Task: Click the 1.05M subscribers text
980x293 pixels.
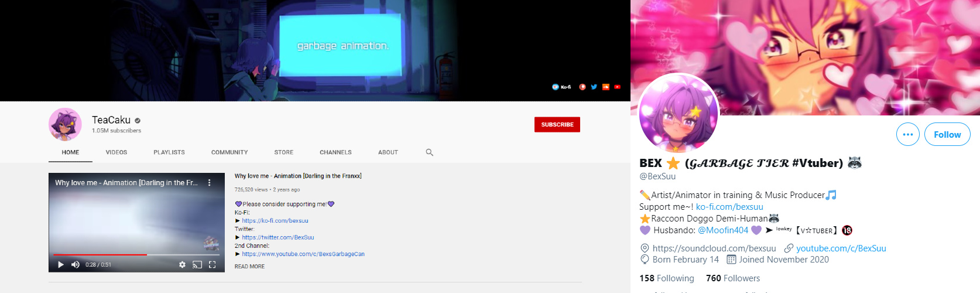Action: [x=116, y=131]
